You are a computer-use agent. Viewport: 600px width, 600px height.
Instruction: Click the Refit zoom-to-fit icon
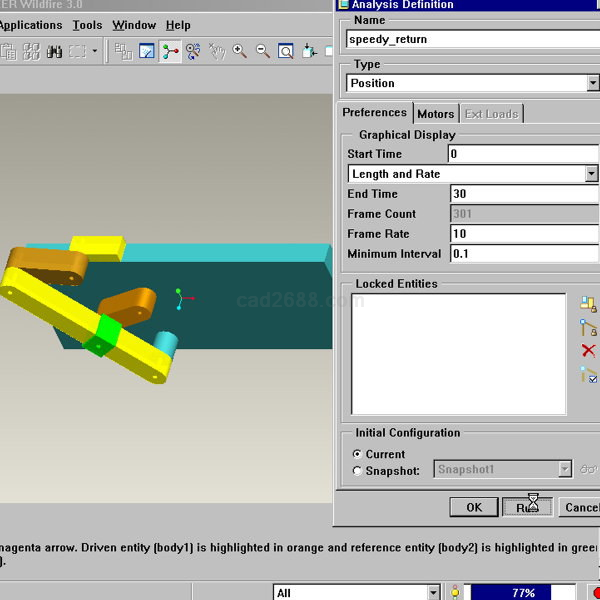click(285, 51)
